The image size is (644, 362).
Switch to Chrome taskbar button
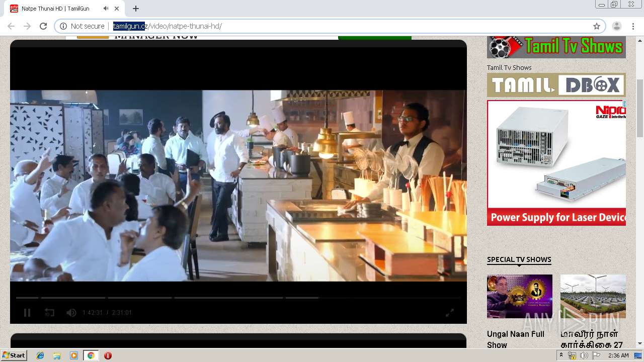coord(91,355)
